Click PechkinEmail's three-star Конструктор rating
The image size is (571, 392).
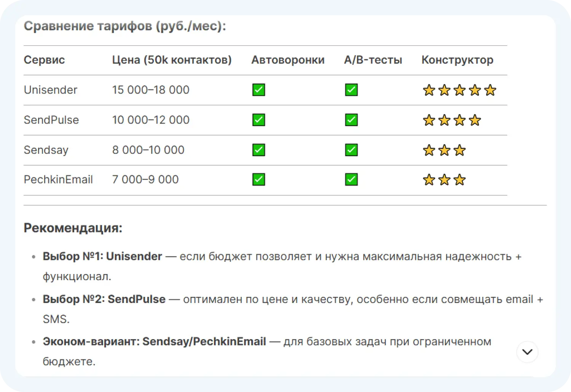pyautogui.click(x=444, y=180)
